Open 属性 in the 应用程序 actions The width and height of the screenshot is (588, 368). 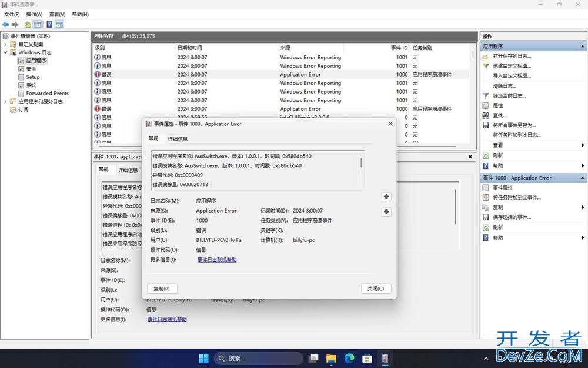click(497, 105)
